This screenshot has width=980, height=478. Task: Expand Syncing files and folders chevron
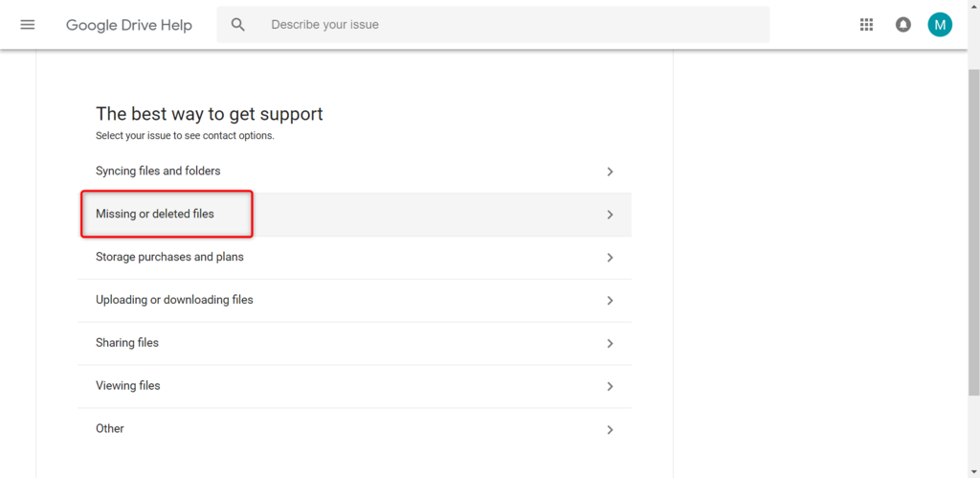point(610,172)
